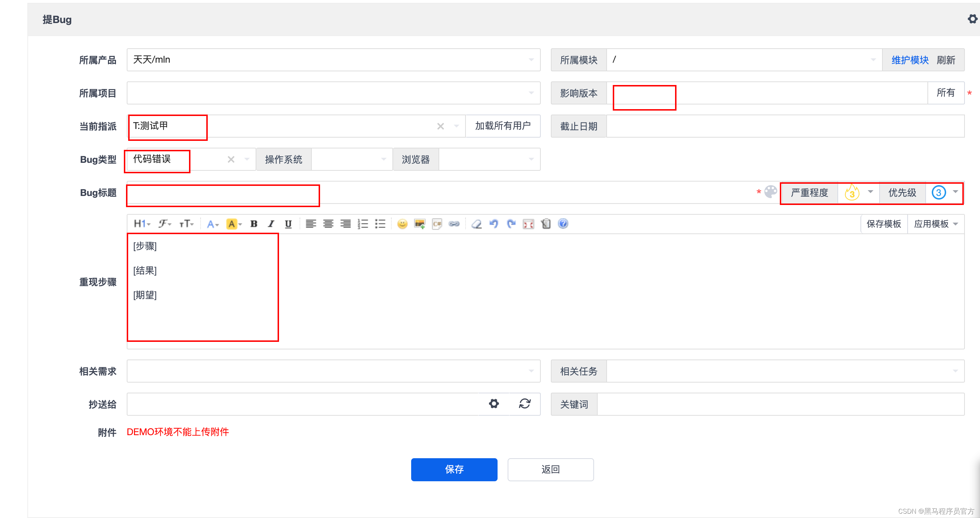Image resolution: width=980 pixels, height=518 pixels.
Task: Open the 操作系统 dropdown
Action: (383, 159)
